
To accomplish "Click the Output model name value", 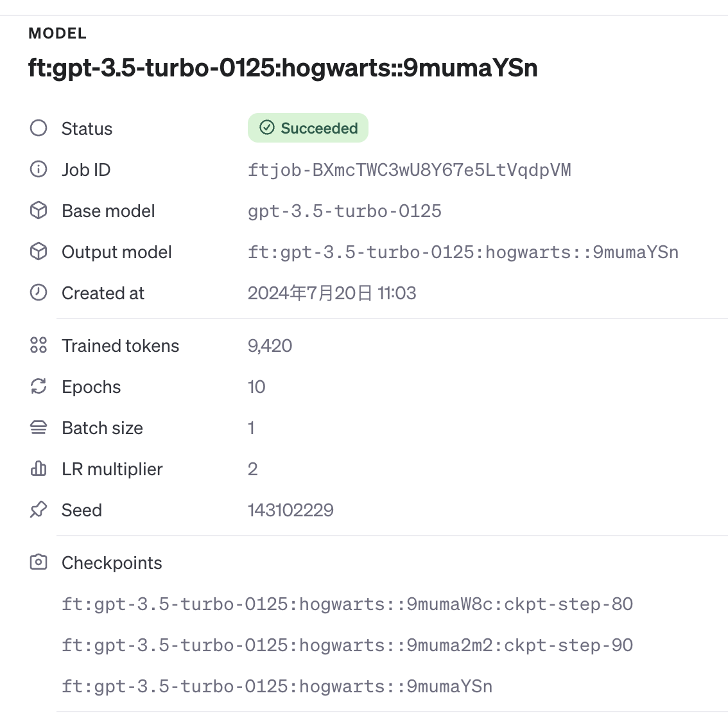I will [463, 252].
